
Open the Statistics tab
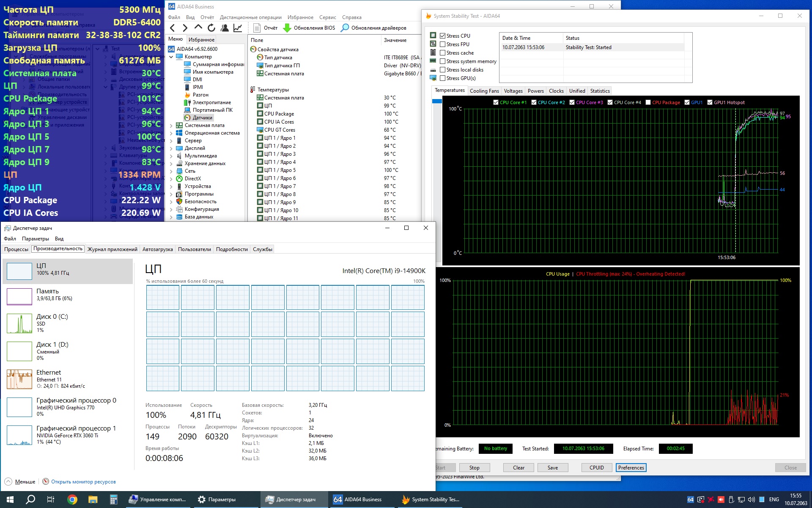600,91
